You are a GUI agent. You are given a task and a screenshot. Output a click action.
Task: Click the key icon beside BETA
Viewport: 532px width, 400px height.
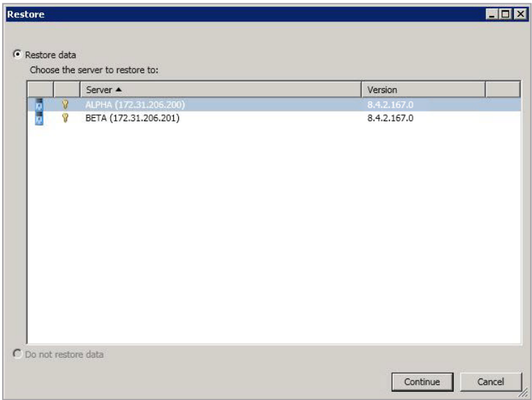(66, 119)
